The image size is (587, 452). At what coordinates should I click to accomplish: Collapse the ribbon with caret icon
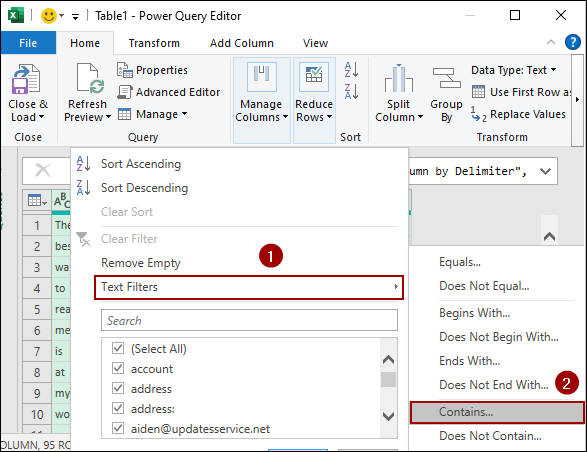(x=551, y=42)
